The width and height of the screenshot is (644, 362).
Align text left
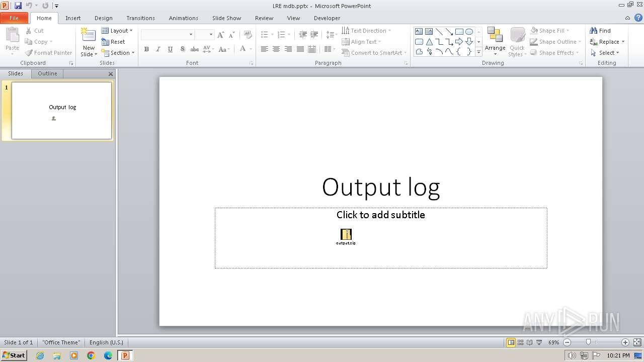pyautogui.click(x=264, y=49)
